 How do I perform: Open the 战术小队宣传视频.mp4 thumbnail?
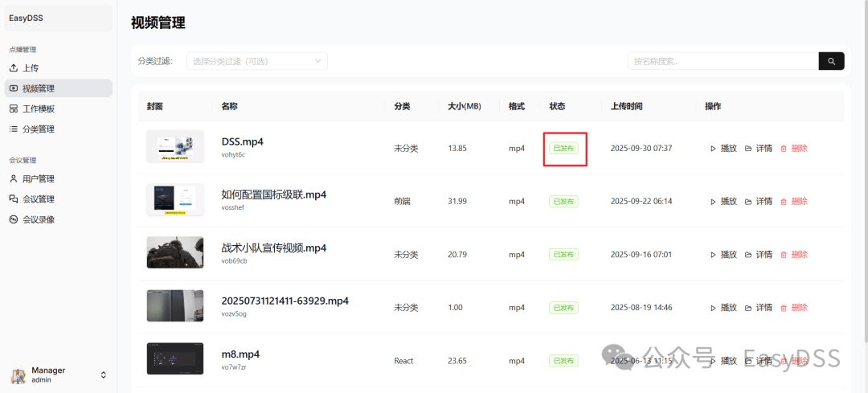(x=175, y=252)
